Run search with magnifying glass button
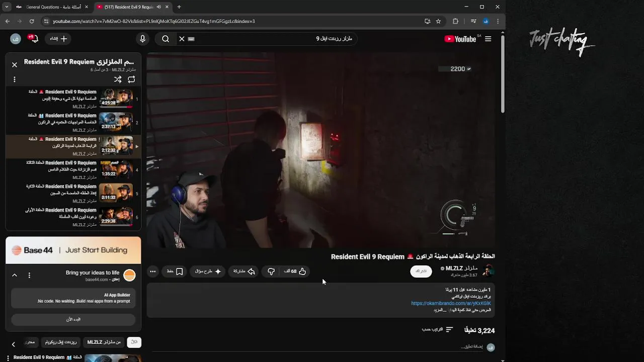This screenshot has width=644, height=362. (x=166, y=39)
